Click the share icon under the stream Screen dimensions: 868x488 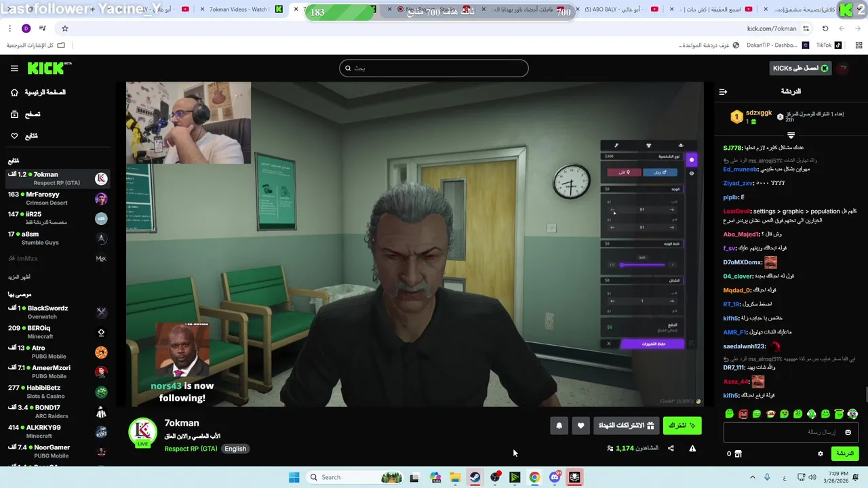click(x=671, y=448)
